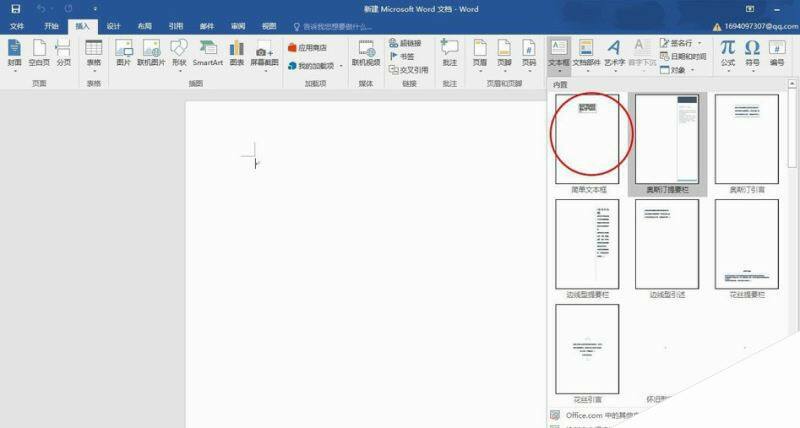The height and width of the screenshot is (428, 800).
Task: Open the 文件 tab
Action: tap(16, 26)
